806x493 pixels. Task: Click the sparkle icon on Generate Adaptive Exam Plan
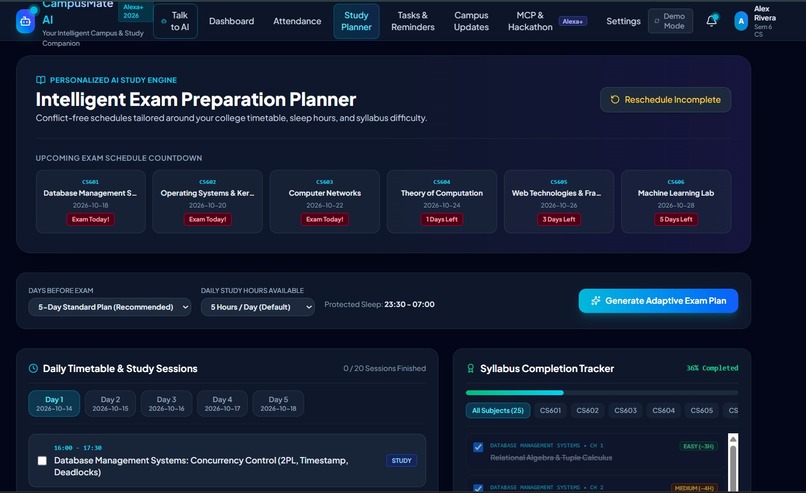coord(596,301)
